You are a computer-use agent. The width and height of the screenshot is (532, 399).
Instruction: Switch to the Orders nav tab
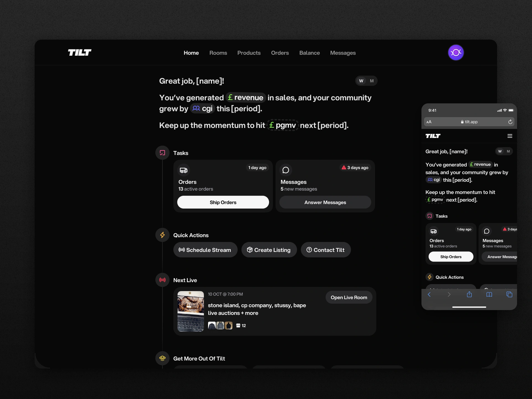280,53
